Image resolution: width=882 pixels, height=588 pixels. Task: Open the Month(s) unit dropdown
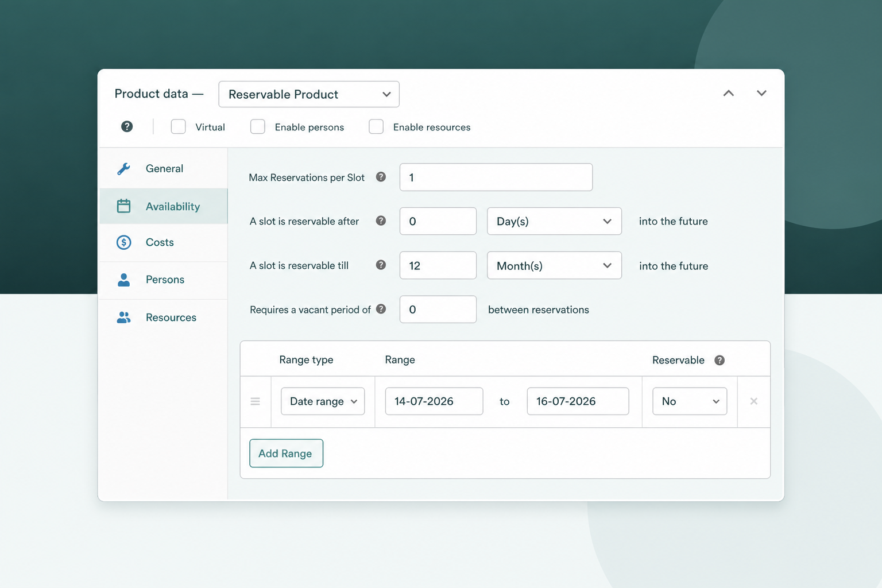(x=554, y=265)
